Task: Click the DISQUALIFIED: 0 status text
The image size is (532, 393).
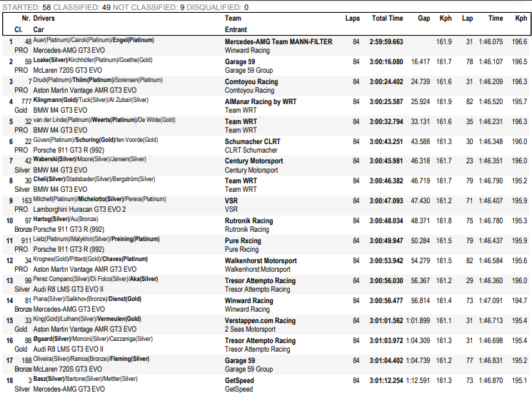Action: [218, 7]
